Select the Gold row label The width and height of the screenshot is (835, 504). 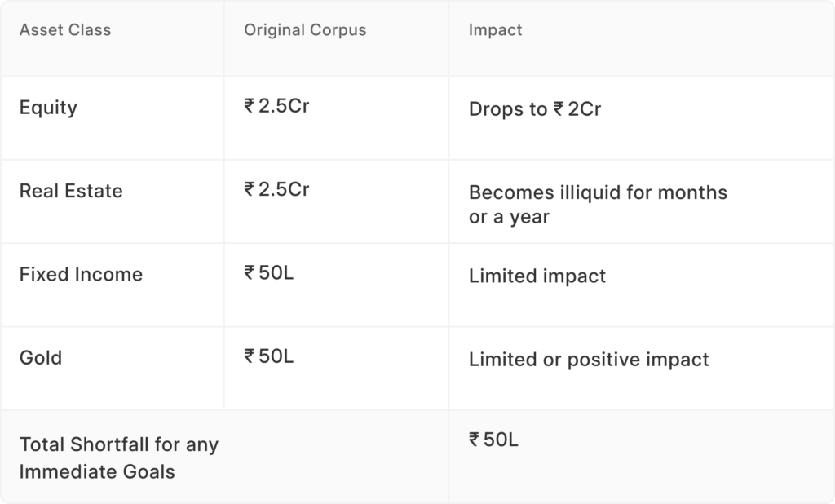point(41,357)
